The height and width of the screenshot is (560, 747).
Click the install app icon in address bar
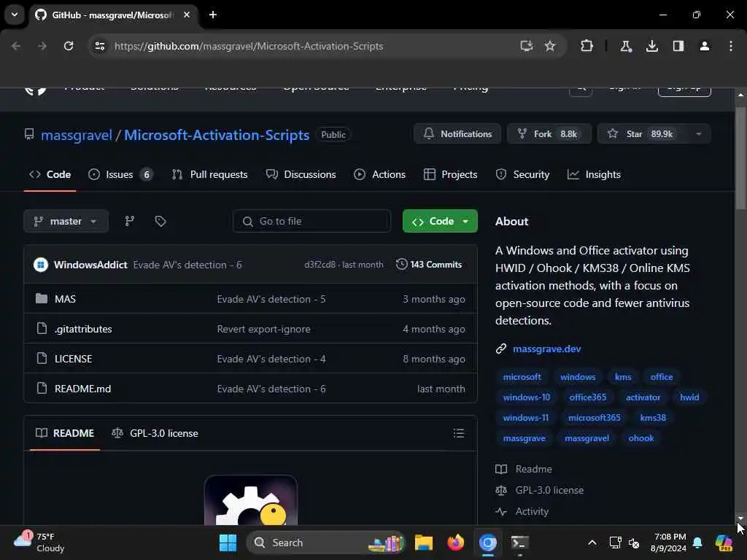(x=527, y=46)
